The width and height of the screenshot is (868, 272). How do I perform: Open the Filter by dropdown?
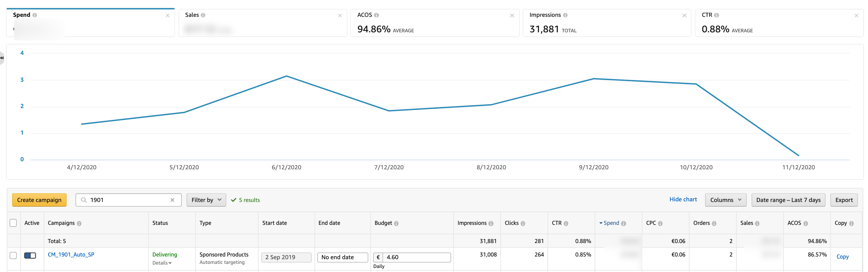[206, 200]
